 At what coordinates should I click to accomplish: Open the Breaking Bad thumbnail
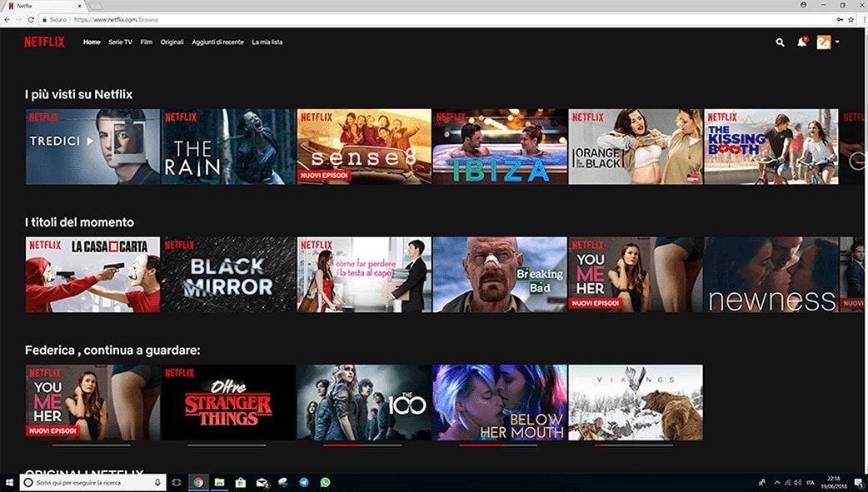[500, 275]
